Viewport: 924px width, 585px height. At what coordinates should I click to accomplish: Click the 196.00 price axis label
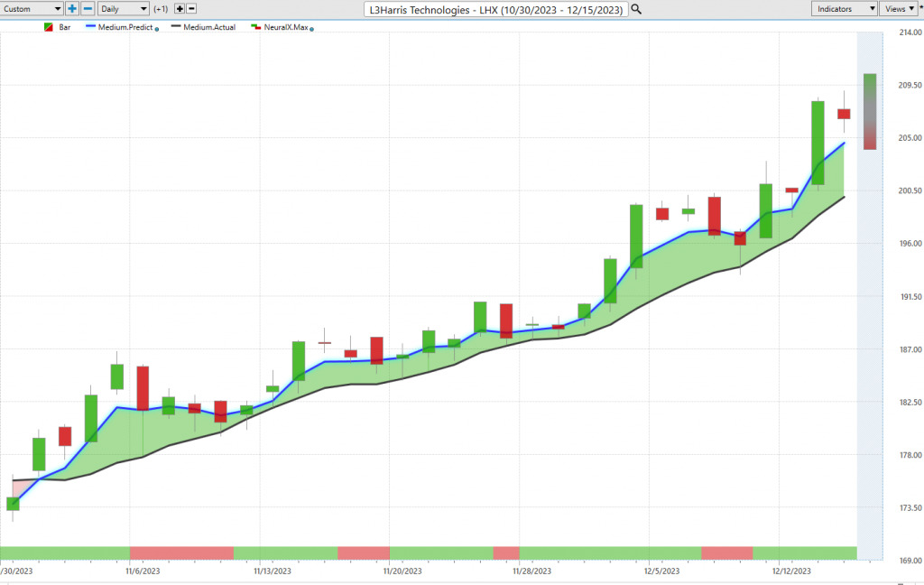[910, 243]
